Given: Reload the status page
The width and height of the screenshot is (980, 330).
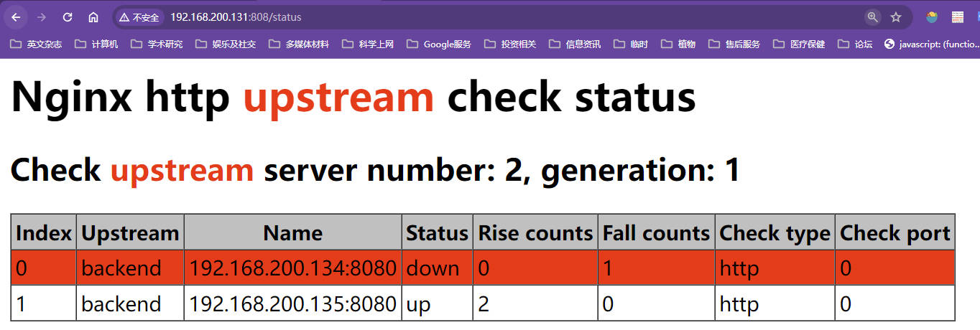Looking at the screenshot, I should (68, 17).
